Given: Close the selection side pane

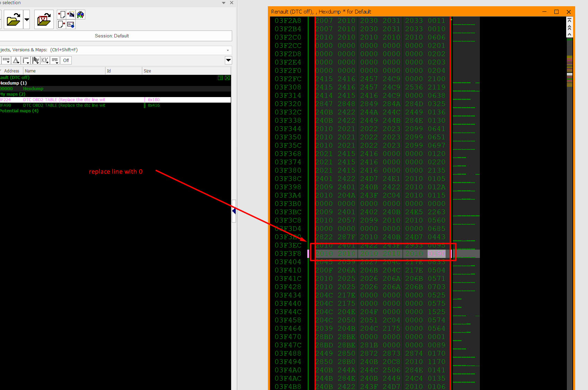Looking at the screenshot, I should coord(231,3).
